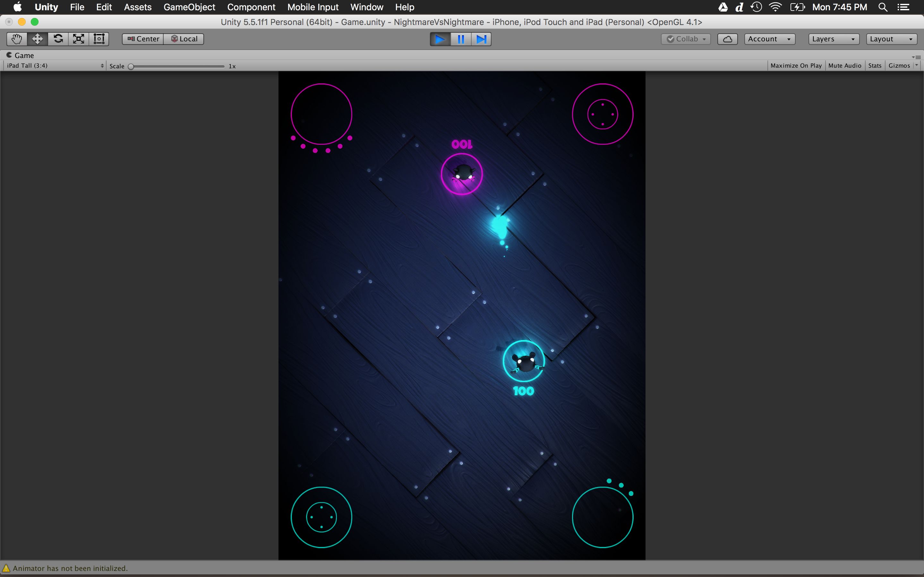This screenshot has height=577, width=924.
Task: Select the Rotate tool
Action: click(x=58, y=39)
